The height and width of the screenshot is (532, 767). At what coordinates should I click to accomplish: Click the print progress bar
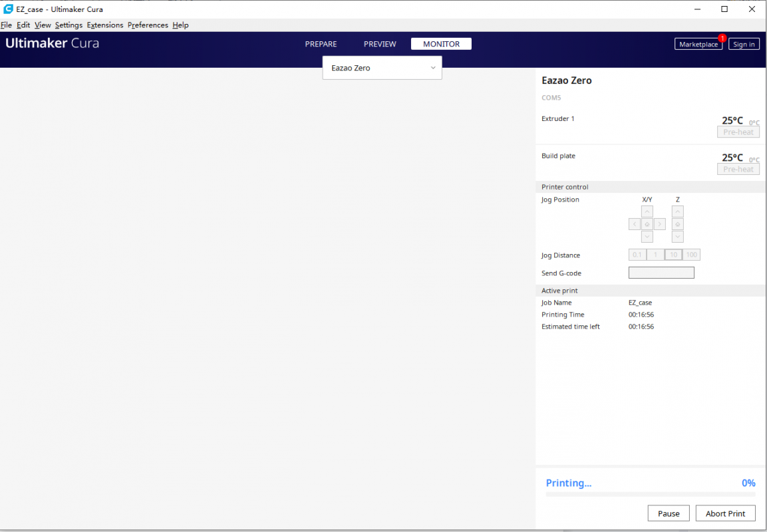click(x=651, y=494)
